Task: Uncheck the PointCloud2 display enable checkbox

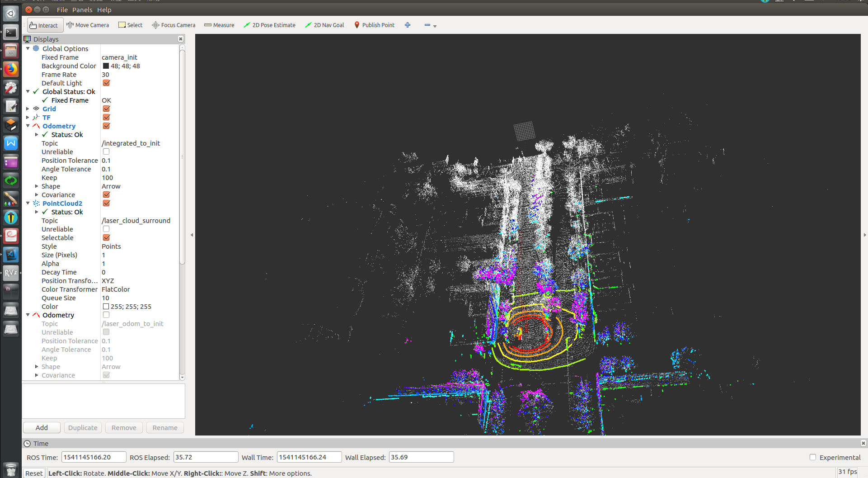Action: (106, 203)
